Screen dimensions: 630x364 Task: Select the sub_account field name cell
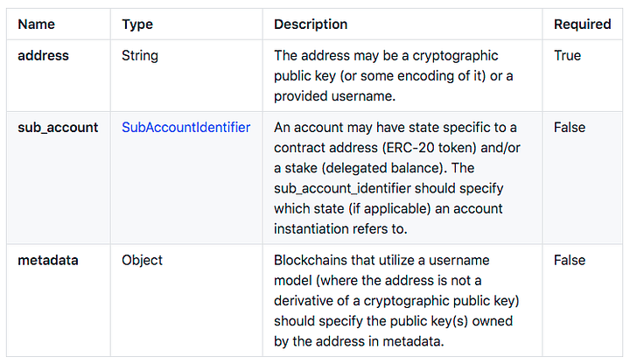click(x=58, y=128)
